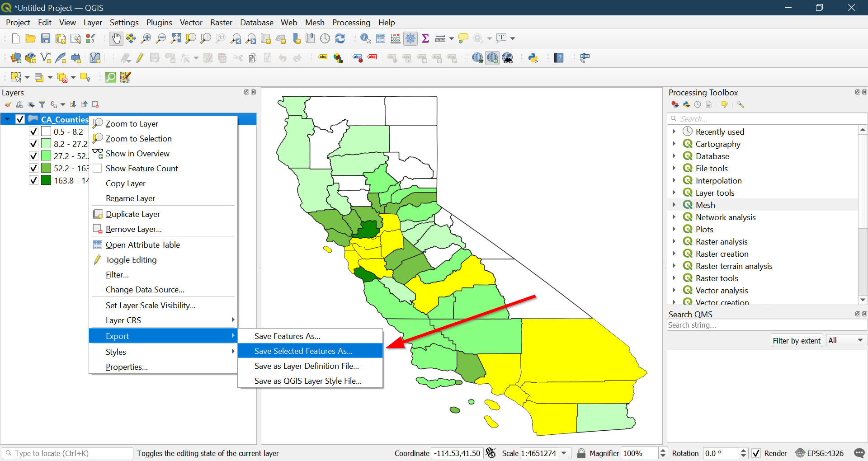Open the Scale dropdown in status bar
The width and height of the screenshot is (868, 461).
pyautogui.click(x=564, y=453)
